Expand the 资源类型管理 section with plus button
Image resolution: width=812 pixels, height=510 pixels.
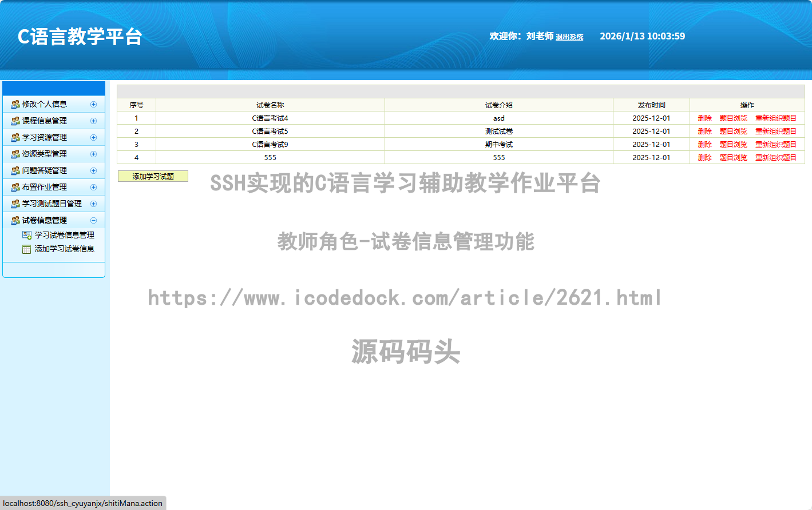93,154
